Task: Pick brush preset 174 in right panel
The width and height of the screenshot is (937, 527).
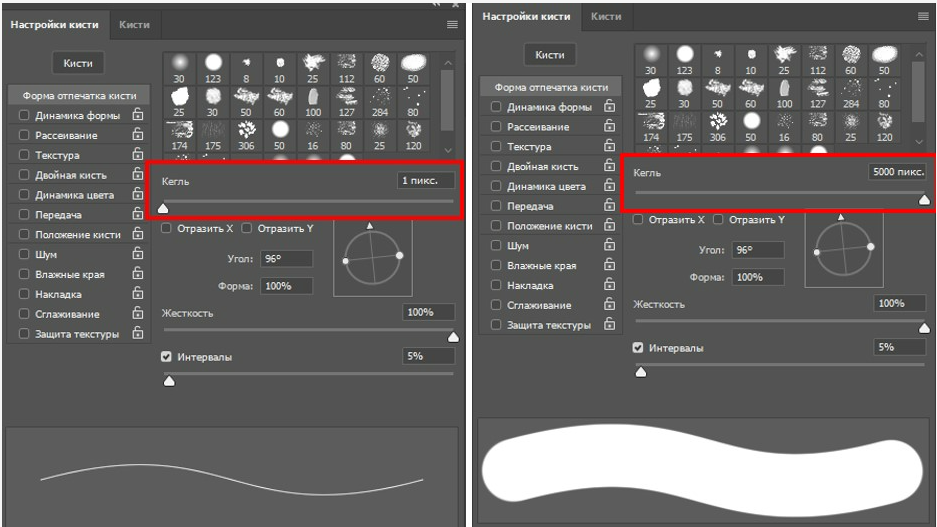Action: click(651, 127)
